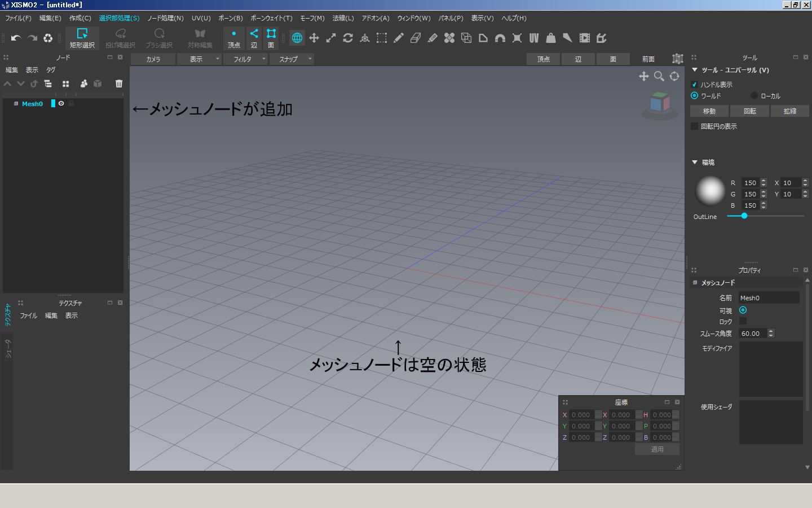812x508 pixels.
Task: Click the スムース角度 stepper arrows
Action: pos(771,333)
